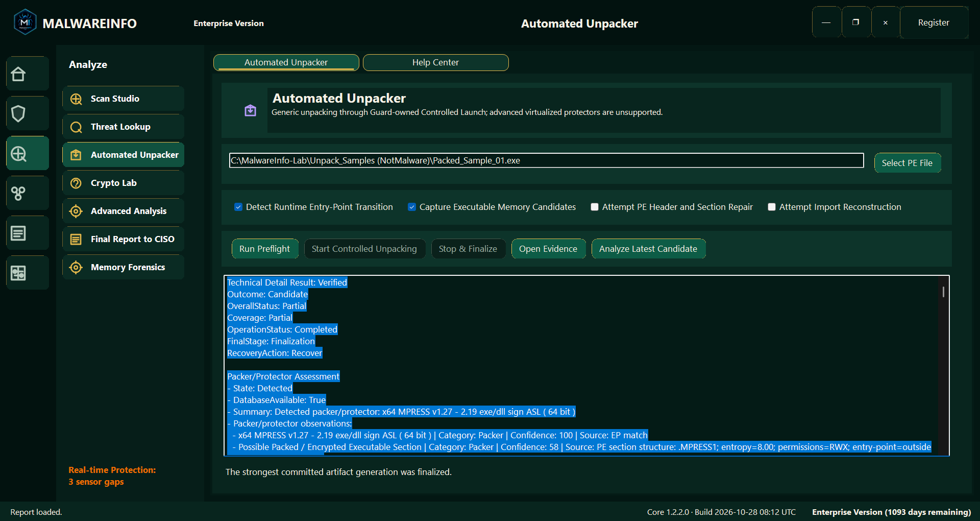Viewport: 980px width, 521px height.
Task: Click the 'Summary: Detected packer/protector' line
Action: [x=401, y=412]
